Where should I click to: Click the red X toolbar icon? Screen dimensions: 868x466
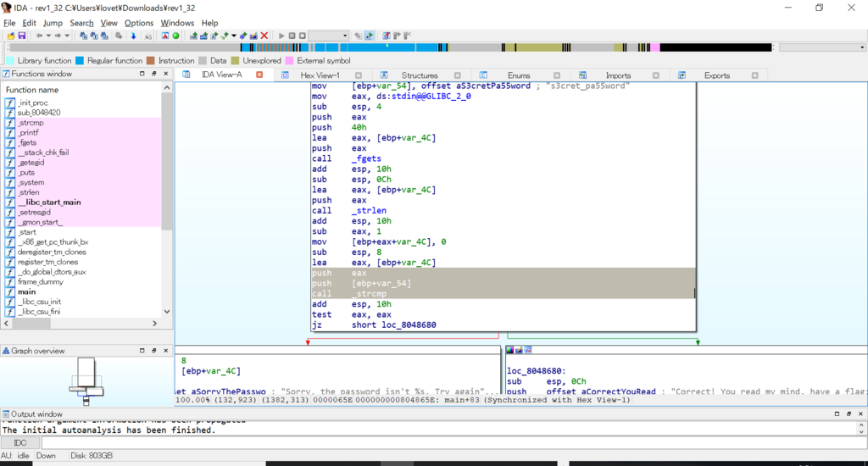(264, 36)
